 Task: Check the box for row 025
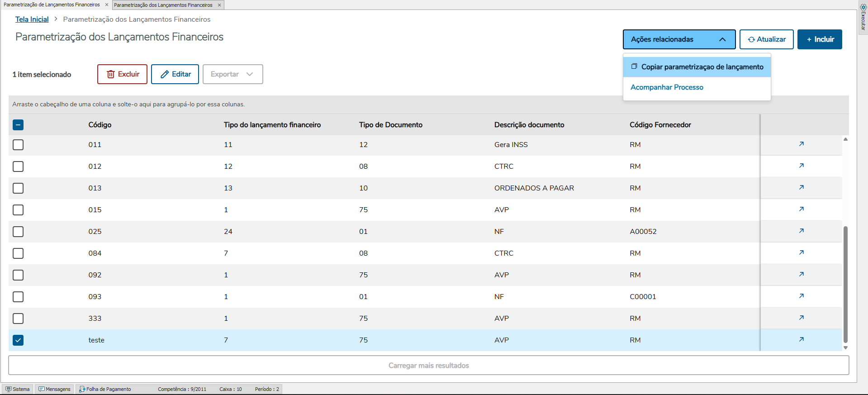[18, 232]
